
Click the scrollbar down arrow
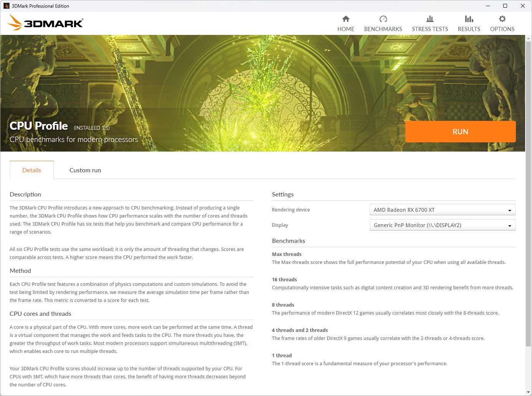529,392
